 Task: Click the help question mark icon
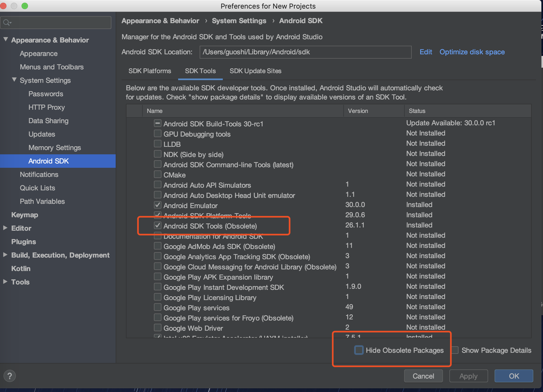10,376
